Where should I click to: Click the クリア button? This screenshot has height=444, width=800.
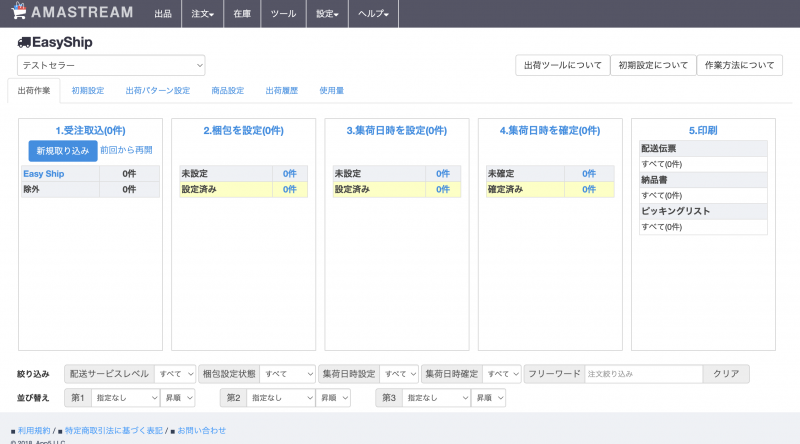(726, 374)
